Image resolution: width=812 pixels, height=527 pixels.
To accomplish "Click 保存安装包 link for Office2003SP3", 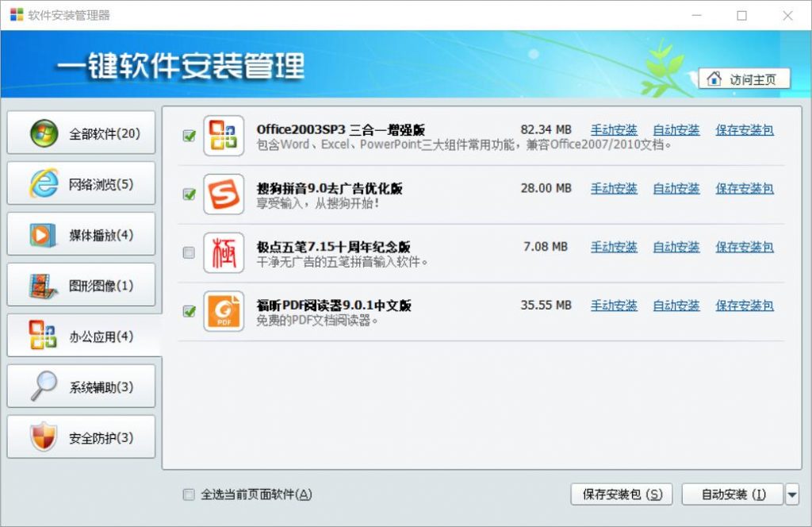I will tap(745, 130).
